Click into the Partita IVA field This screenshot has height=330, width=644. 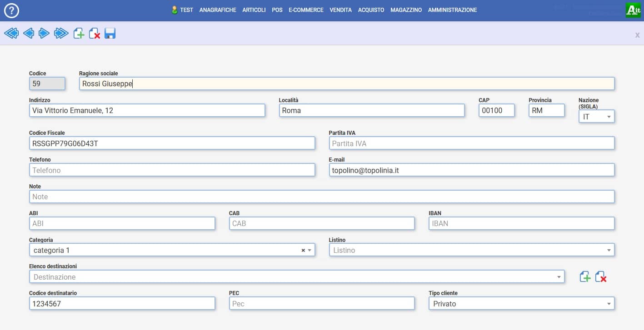click(x=471, y=143)
